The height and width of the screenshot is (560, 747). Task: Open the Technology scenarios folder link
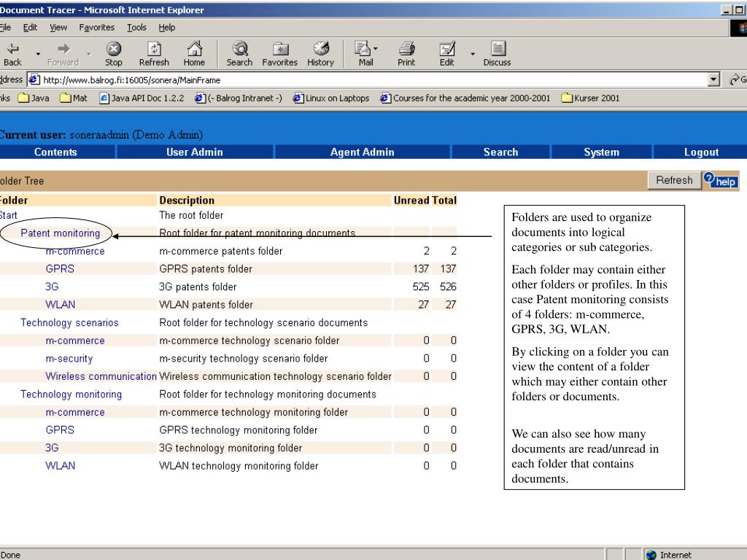pos(69,322)
